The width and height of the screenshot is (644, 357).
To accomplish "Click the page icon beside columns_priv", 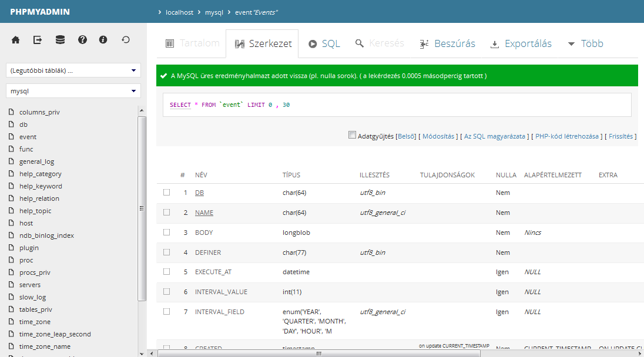I will point(12,112).
